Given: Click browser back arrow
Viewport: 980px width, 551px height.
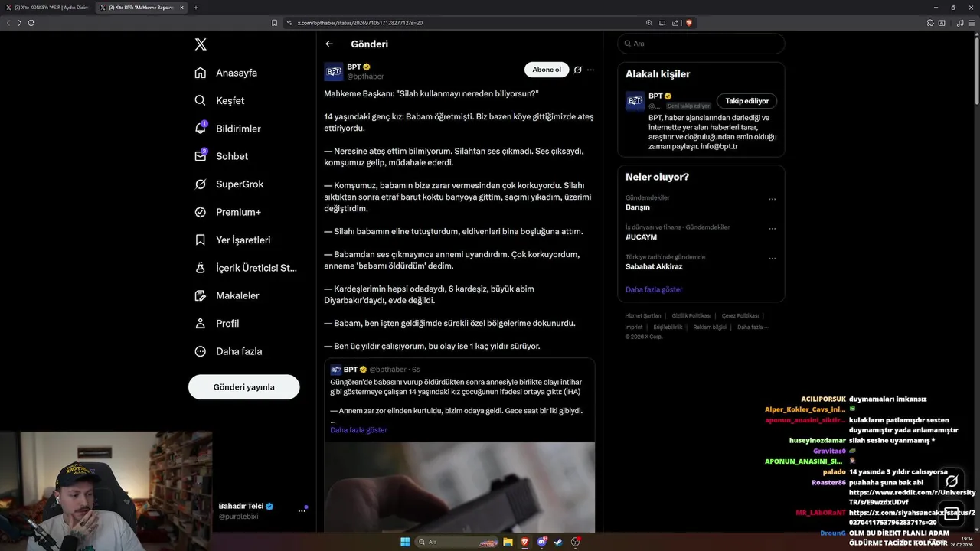Looking at the screenshot, I should 8,23.
